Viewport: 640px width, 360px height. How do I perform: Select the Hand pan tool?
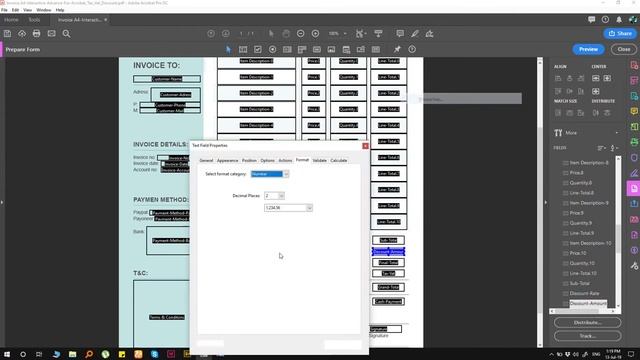(286, 34)
